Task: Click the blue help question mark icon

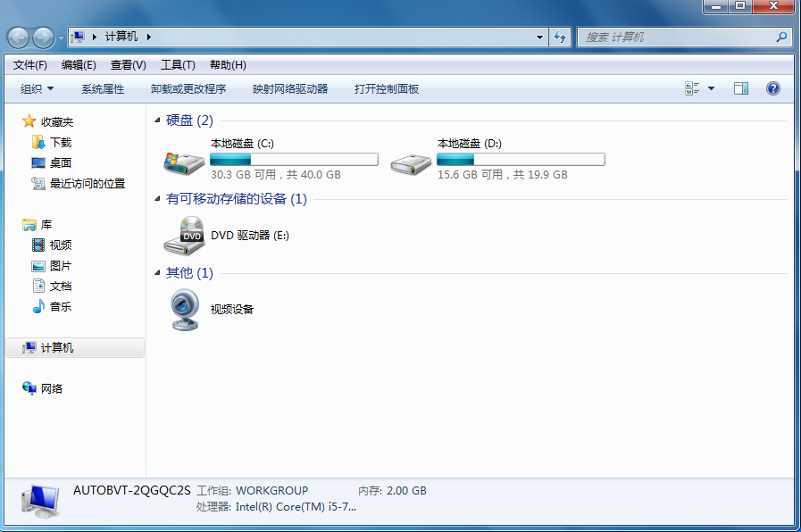Action: click(x=773, y=88)
